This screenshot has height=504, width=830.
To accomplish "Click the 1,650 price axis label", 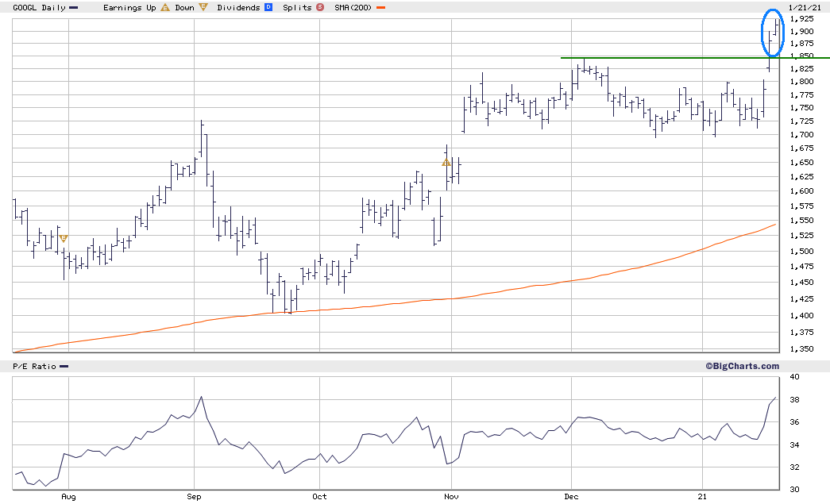I will tap(802, 163).
